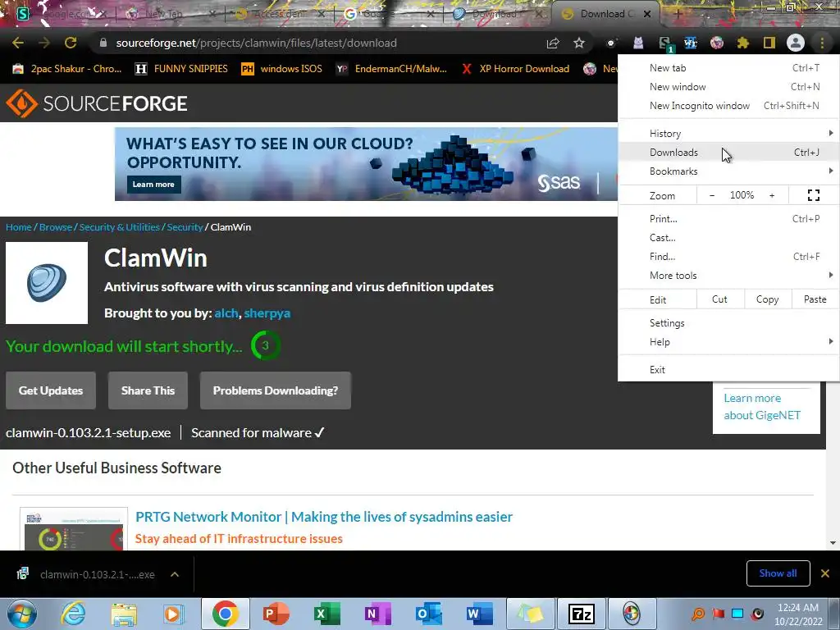Open Windows Explorer folder in taskbar

pos(124,614)
